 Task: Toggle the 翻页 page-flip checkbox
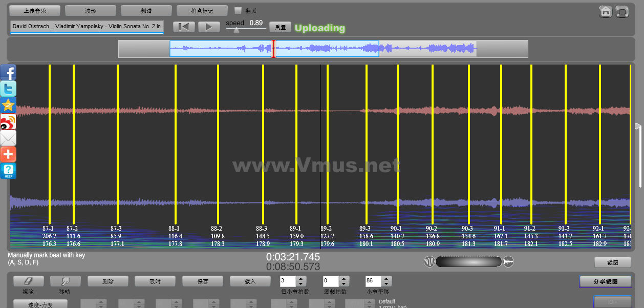click(x=238, y=10)
